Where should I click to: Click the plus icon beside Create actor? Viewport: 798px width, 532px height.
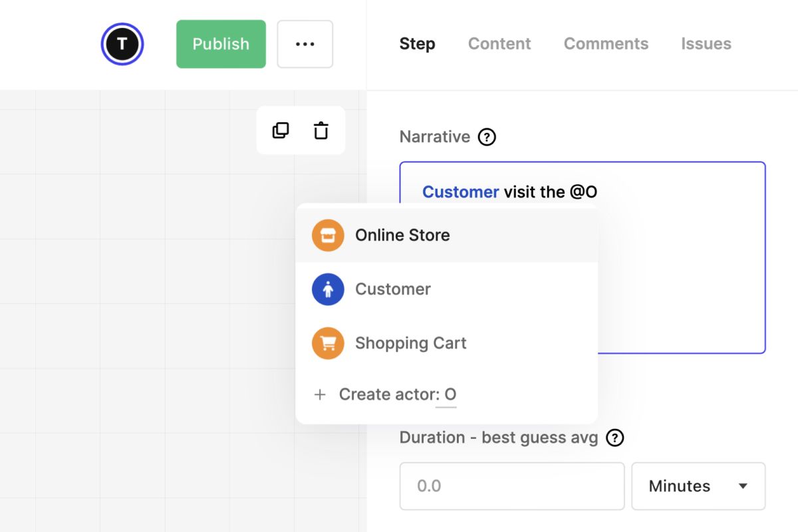coord(320,394)
